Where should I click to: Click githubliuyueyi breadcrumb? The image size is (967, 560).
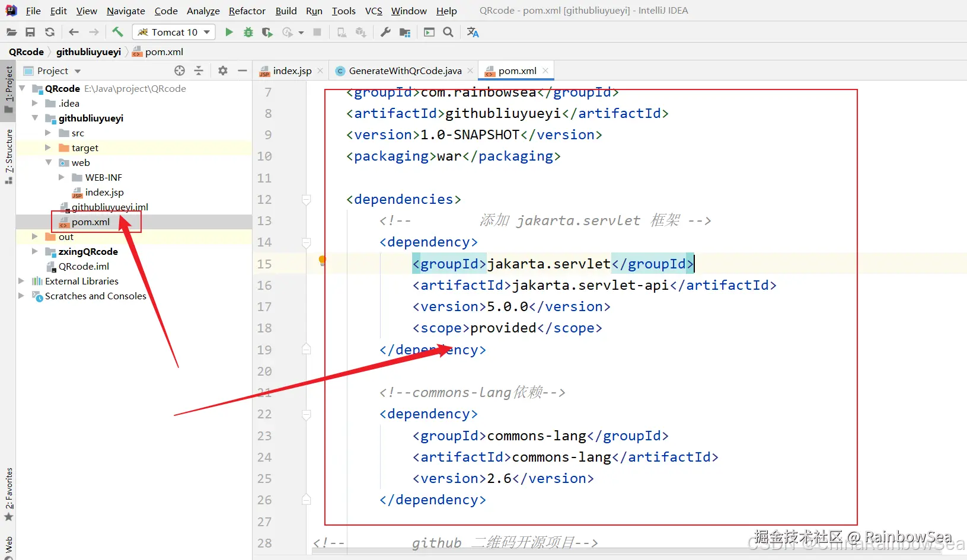(x=89, y=52)
